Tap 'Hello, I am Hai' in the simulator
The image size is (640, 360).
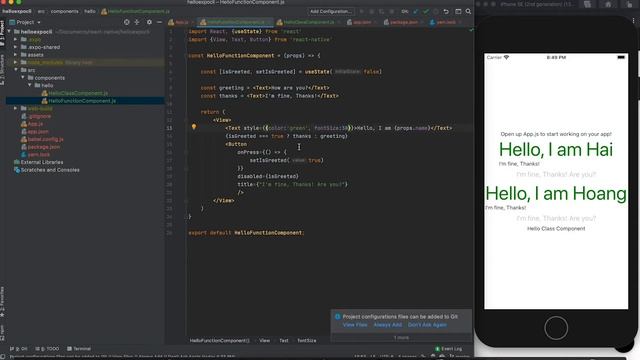[556, 150]
